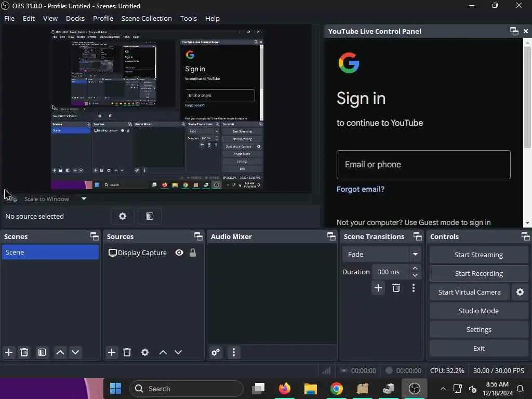Move source down in Sources dock
Image resolution: width=532 pixels, height=399 pixels.
tap(178, 352)
